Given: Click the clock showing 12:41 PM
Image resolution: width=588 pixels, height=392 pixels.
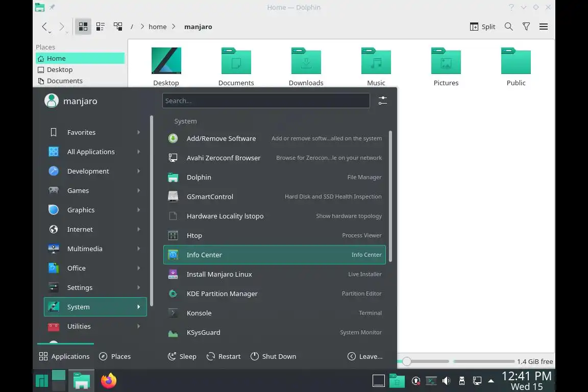Looking at the screenshot, I should tap(527, 380).
